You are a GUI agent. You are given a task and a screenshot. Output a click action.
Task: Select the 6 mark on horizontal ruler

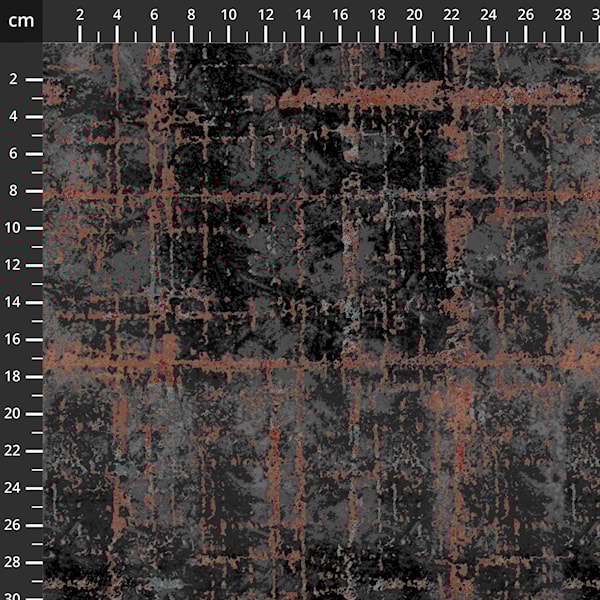click(x=154, y=15)
